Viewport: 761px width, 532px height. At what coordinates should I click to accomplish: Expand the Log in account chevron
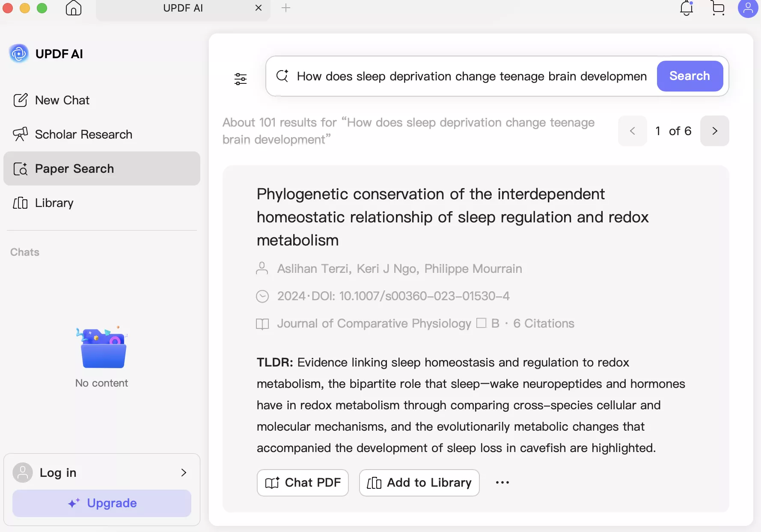click(184, 473)
